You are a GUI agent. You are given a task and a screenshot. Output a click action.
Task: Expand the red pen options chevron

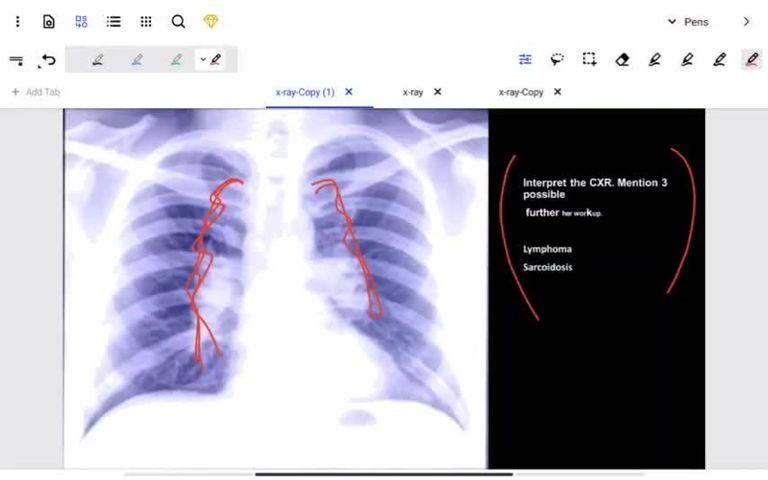pos(203,60)
